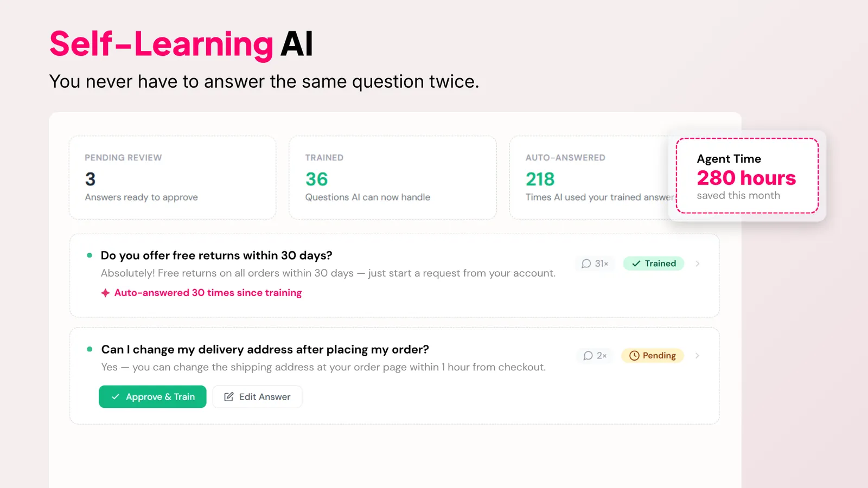The image size is (868, 488).
Task: Click the Auto-answered 30 times since training link
Action: (x=208, y=293)
